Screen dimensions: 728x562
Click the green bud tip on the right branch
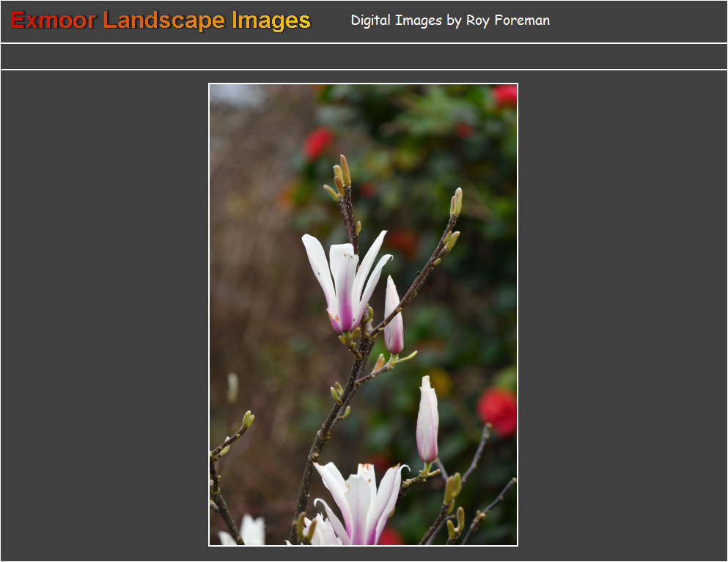[x=456, y=201]
